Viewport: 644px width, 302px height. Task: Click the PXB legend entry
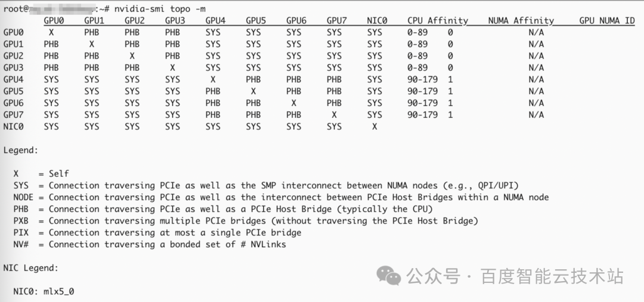click(246, 221)
